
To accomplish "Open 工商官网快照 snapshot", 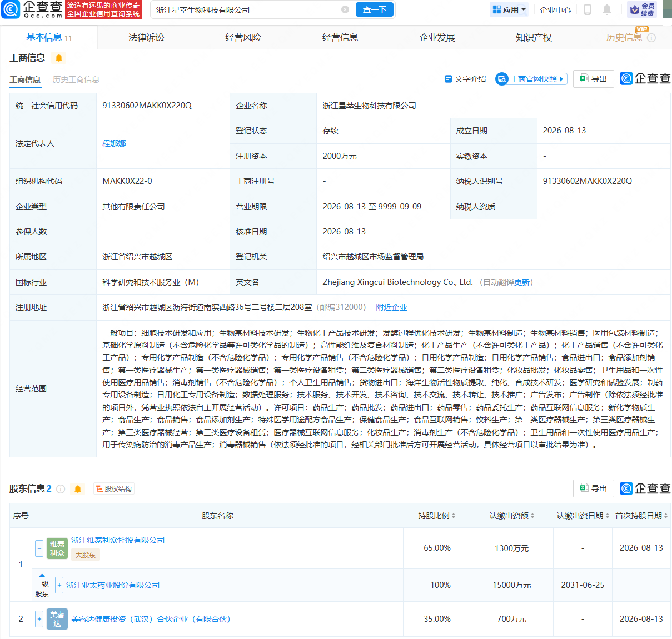I will pos(531,79).
